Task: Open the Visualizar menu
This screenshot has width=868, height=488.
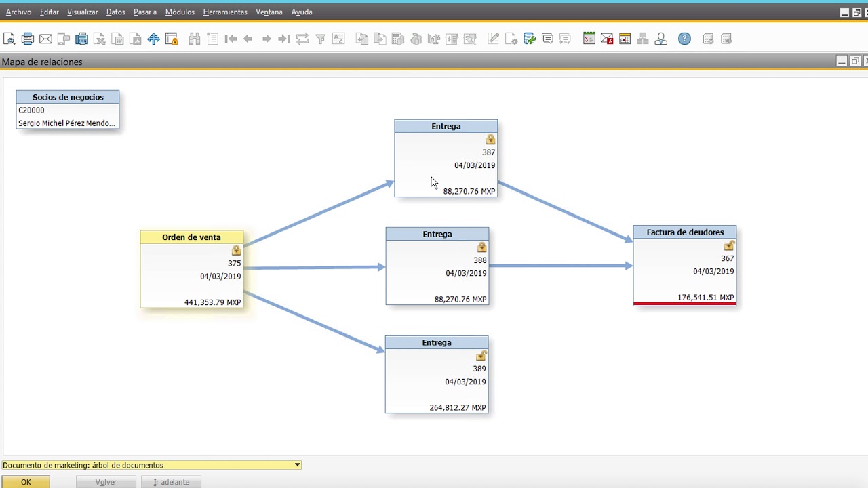Action: click(x=82, y=12)
